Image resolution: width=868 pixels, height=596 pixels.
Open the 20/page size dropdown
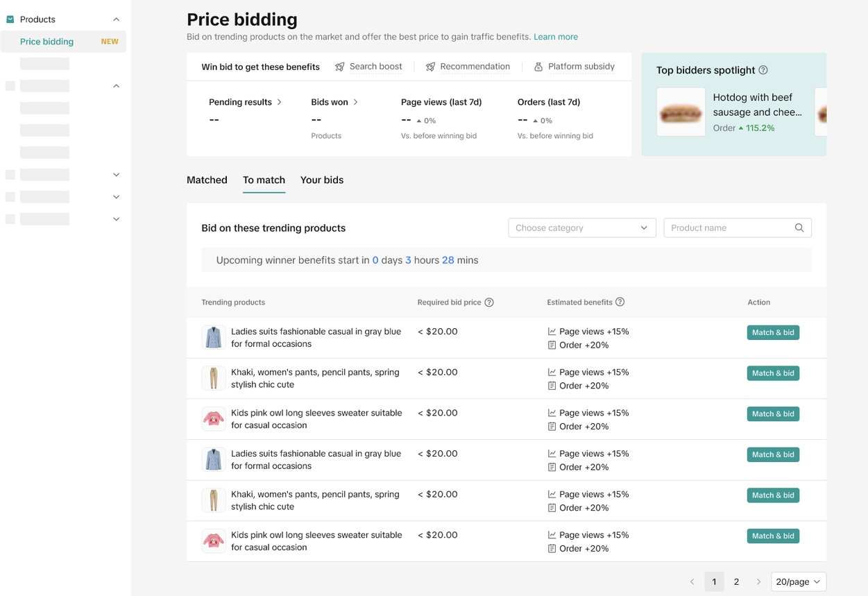[798, 581]
